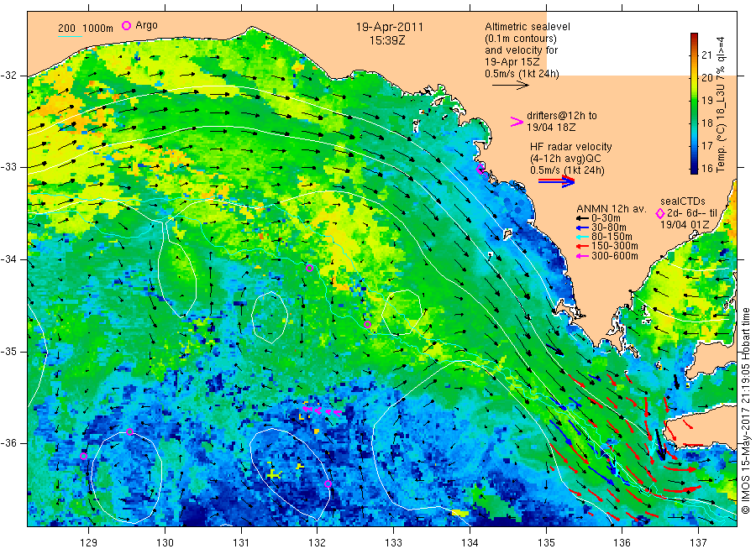Click the '(4-12h avg)QC' legend text
The height and width of the screenshot is (554, 756).
(565, 159)
